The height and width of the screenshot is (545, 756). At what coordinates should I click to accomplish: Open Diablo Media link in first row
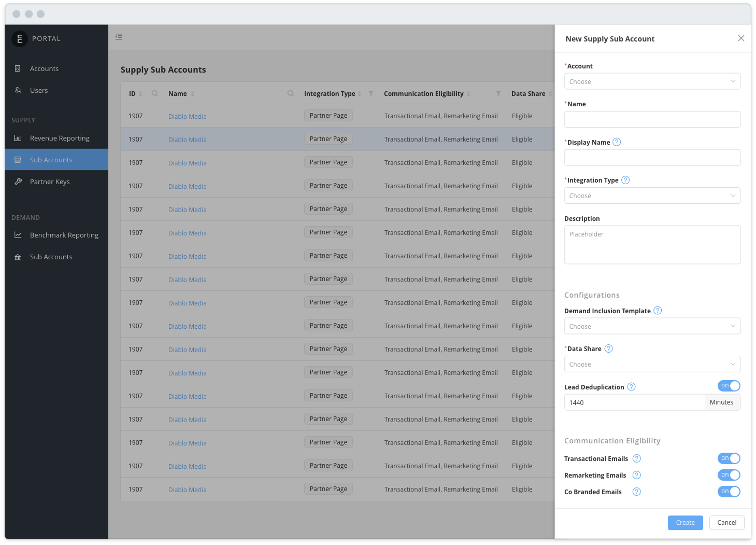[187, 116]
